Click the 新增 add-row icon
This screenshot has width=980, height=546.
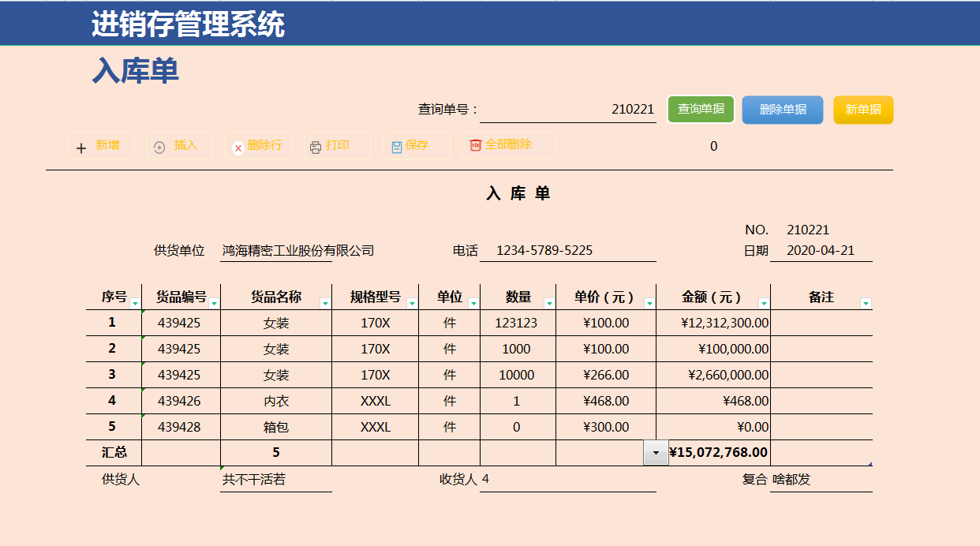(x=81, y=146)
